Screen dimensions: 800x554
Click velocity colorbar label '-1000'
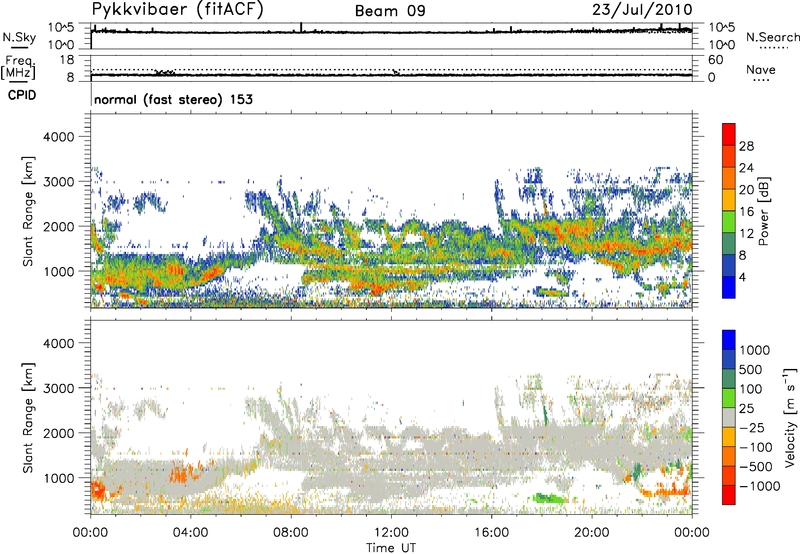759,486
